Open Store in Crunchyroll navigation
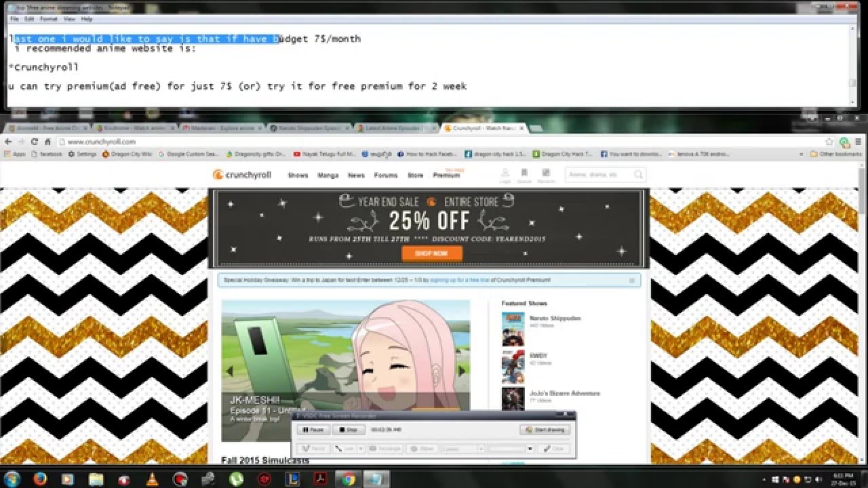Image resolution: width=868 pixels, height=488 pixels. pyautogui.click(x=415, y=175)
